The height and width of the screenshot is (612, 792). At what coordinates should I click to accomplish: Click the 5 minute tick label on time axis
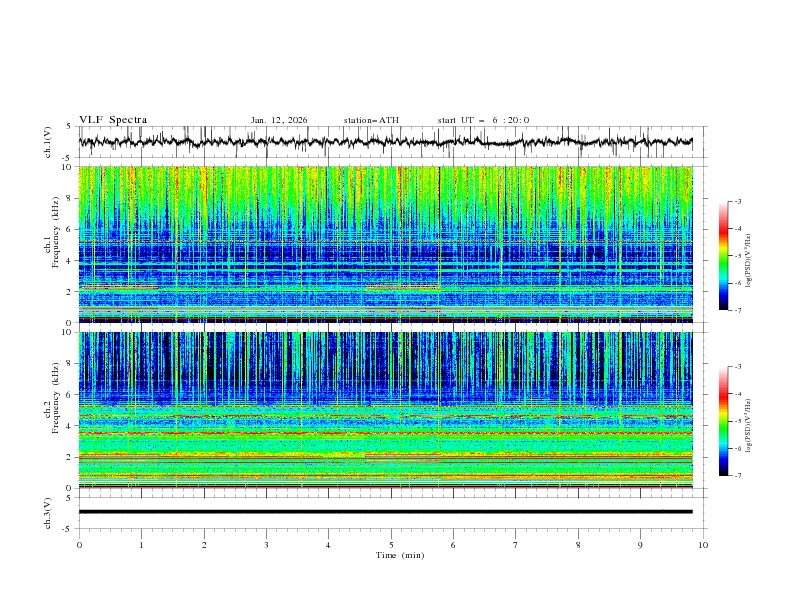coord(391,544)
